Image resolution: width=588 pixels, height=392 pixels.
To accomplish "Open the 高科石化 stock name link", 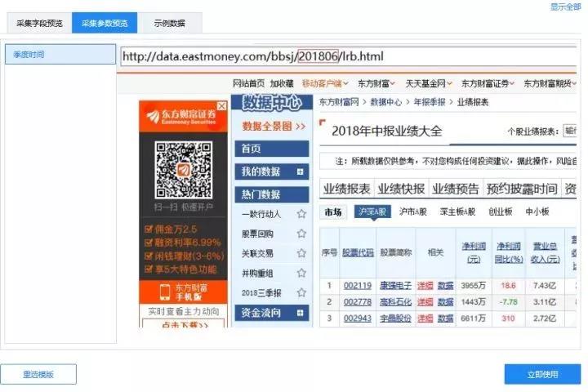I will tap(395, 302).
